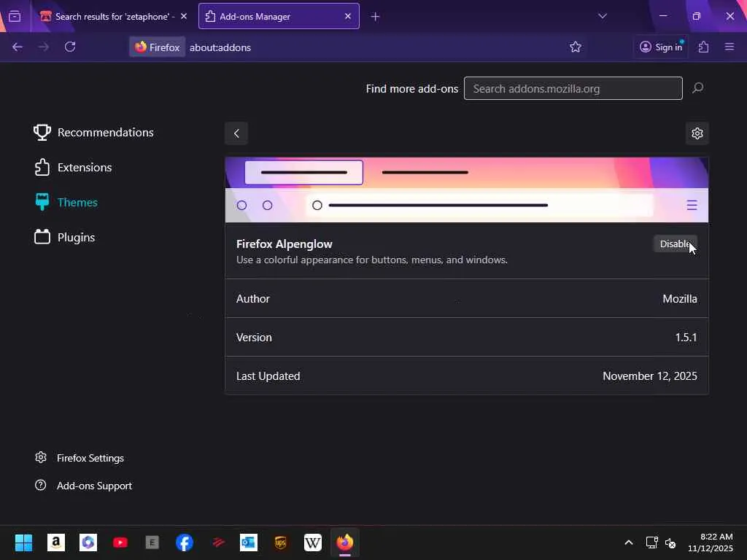
Task: Open the Firefox application hamburger menu
Action: (729, 47)
